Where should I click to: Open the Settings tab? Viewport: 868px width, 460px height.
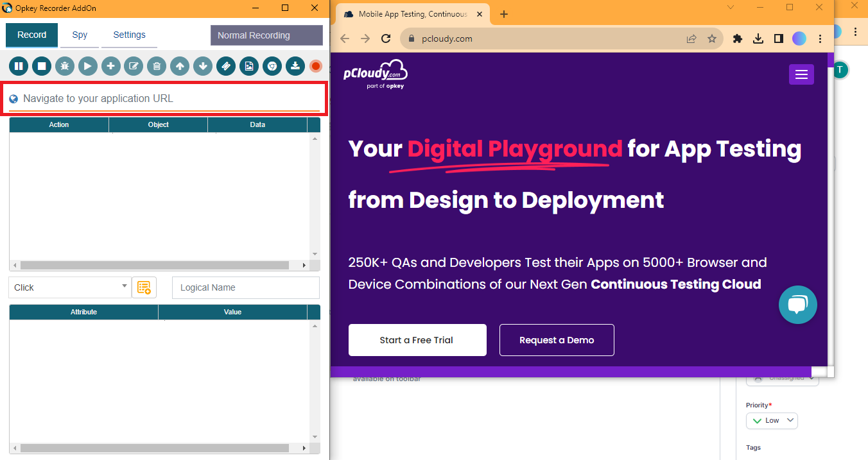[x=129, y=35]
